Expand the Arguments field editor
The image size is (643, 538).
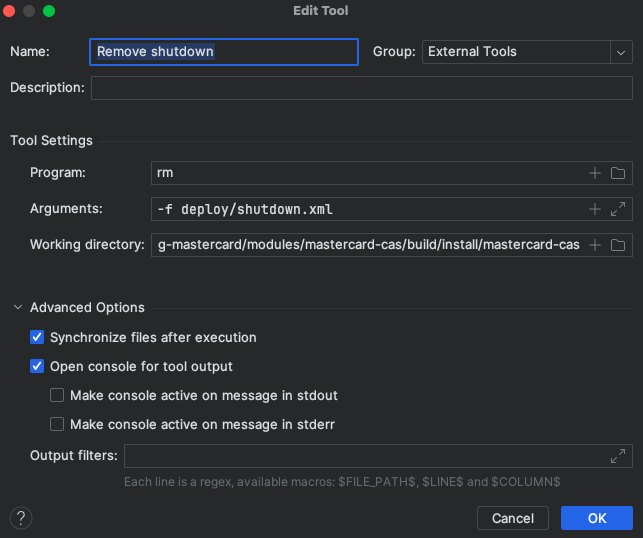618,209
